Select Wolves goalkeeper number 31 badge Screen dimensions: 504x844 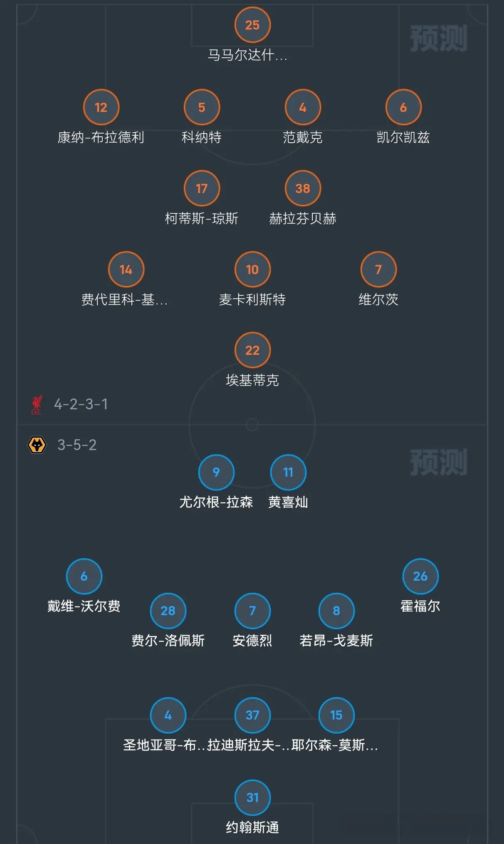click(x=252, y=797)
